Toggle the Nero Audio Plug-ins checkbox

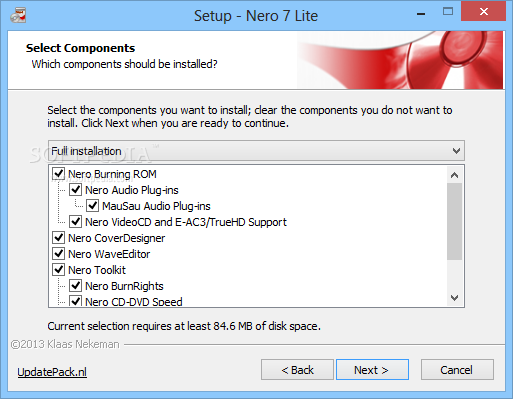(76, 190)
